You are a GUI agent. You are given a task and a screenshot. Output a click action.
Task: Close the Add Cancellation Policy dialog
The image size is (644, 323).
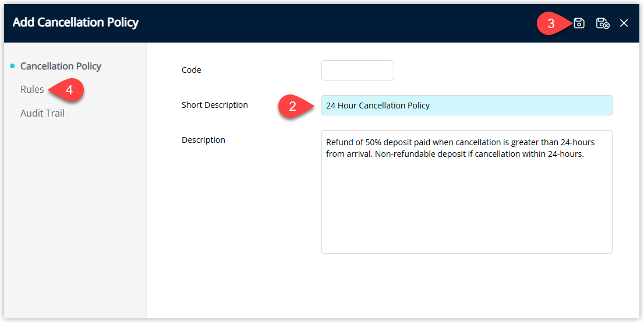tap(624, 23)
